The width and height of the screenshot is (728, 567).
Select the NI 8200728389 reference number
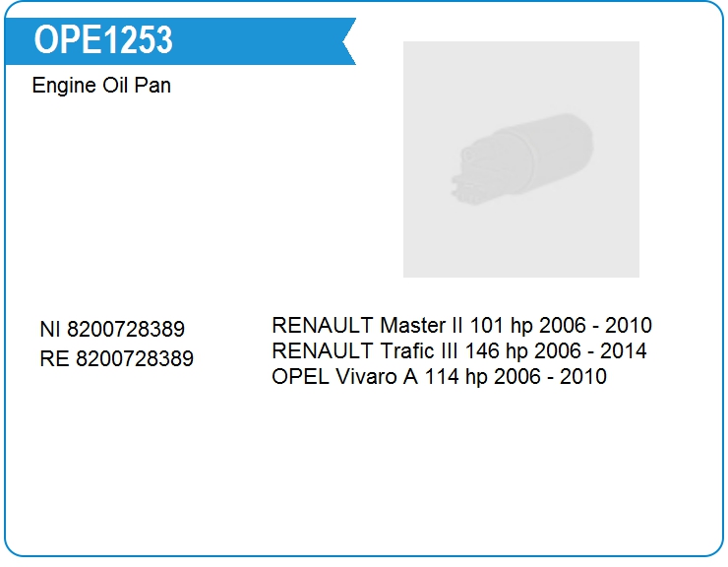(112, 330)
